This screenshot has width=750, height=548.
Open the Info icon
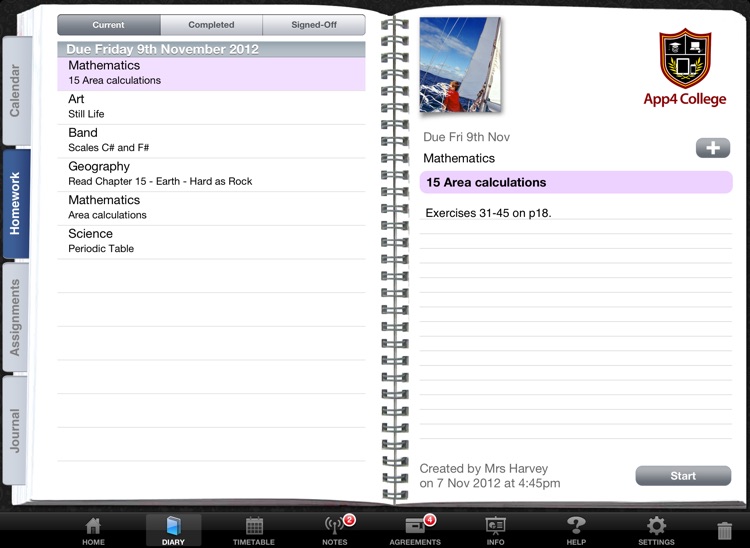[495, 529]
